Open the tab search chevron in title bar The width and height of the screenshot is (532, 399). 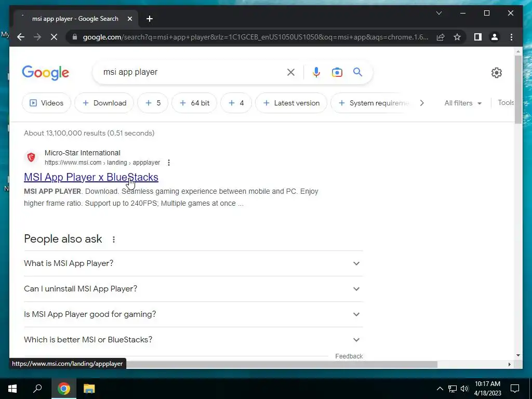click(438, 13)
